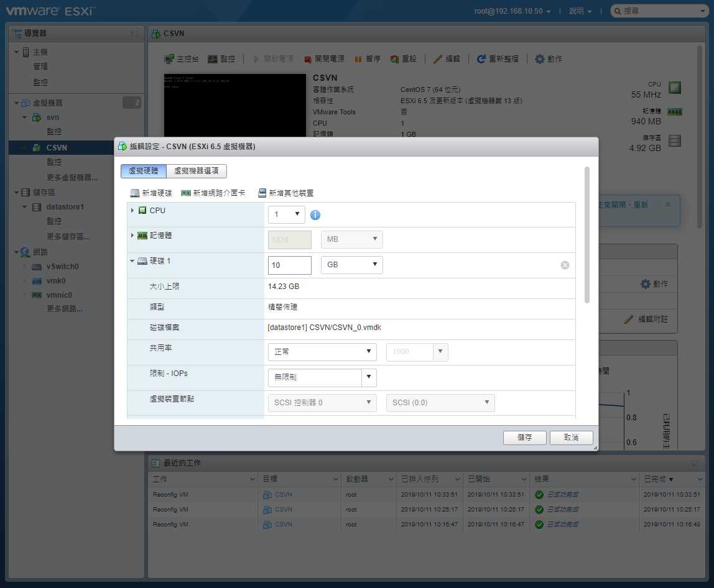This screenshot has height=588, width=714.
Task: Click the refresh (重新整理) icon
Action: click(481, 59)
